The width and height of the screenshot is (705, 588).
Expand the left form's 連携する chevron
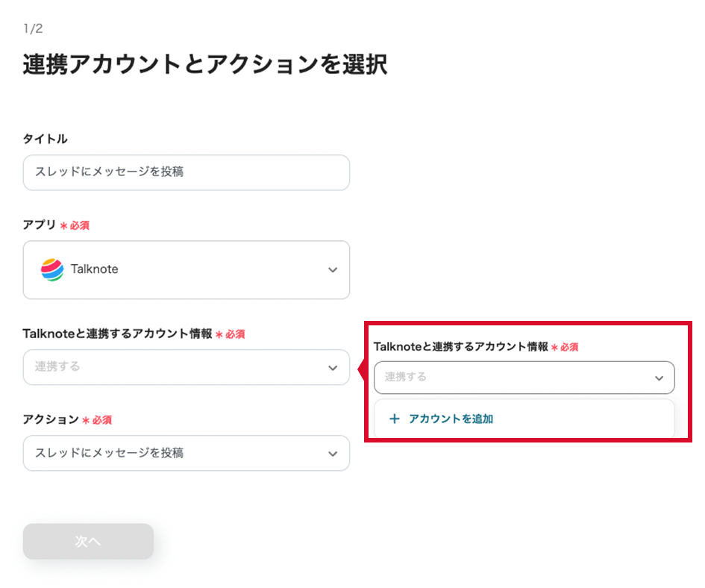333,368
